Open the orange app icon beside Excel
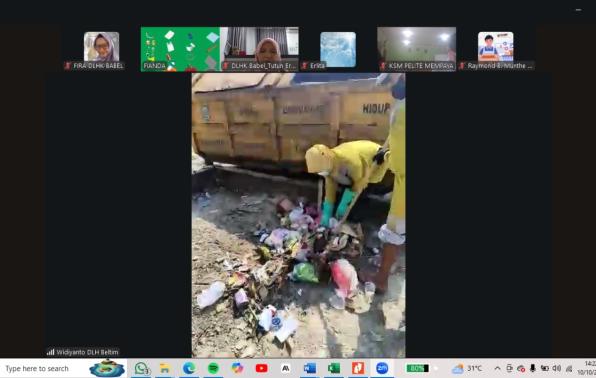 [x=358, y=368]
